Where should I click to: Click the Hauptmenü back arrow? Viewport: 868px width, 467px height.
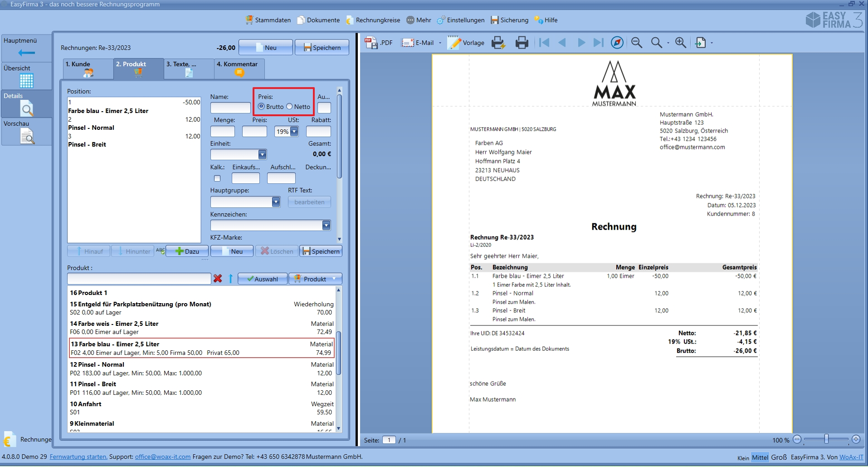pos(26,53)
